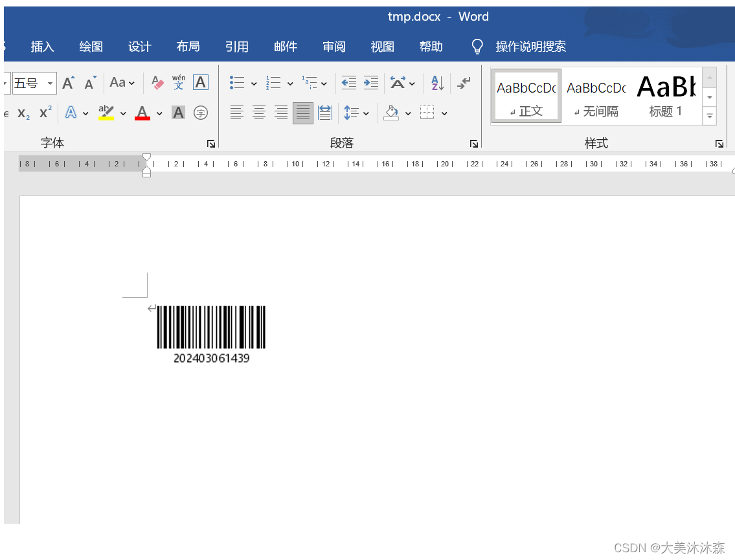The height and width of the screenshot is (560, 735).
Task: Apply multilevel list formatting
Action: coord(310,83)
